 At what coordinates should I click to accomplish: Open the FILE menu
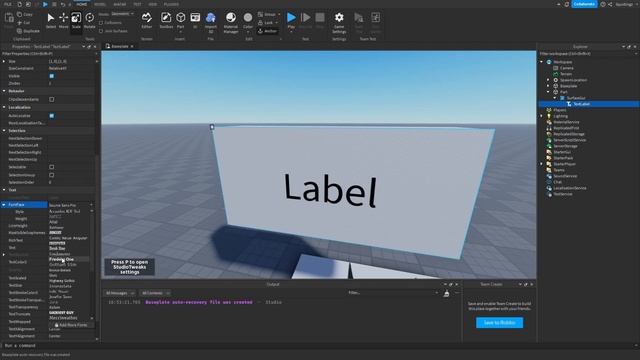[x=8, y=4]
